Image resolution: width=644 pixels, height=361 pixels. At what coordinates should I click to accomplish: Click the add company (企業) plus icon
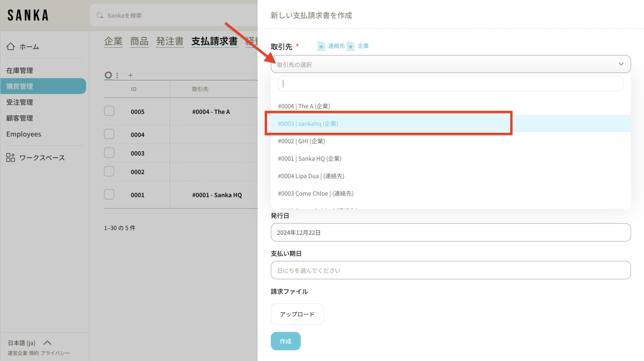350,46
